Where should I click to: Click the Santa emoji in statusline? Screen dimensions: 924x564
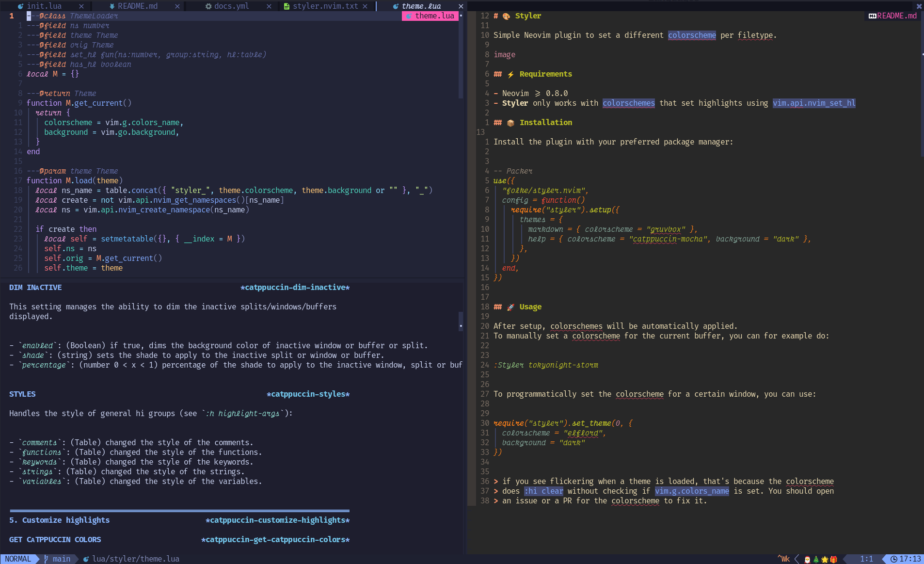[x=807, y=559]
